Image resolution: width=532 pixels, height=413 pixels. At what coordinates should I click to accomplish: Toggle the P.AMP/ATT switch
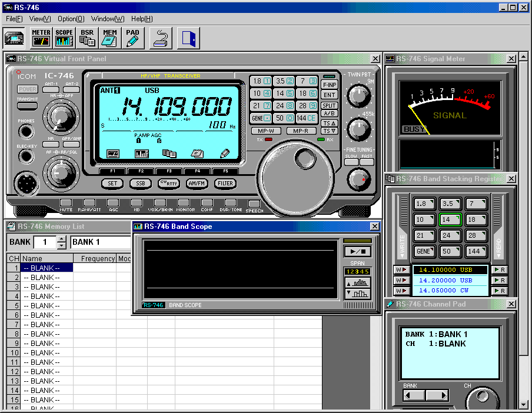[x=89, y=203]
